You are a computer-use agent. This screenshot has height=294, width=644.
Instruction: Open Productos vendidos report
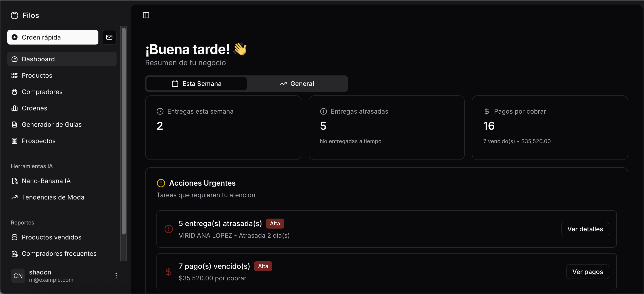51,237
